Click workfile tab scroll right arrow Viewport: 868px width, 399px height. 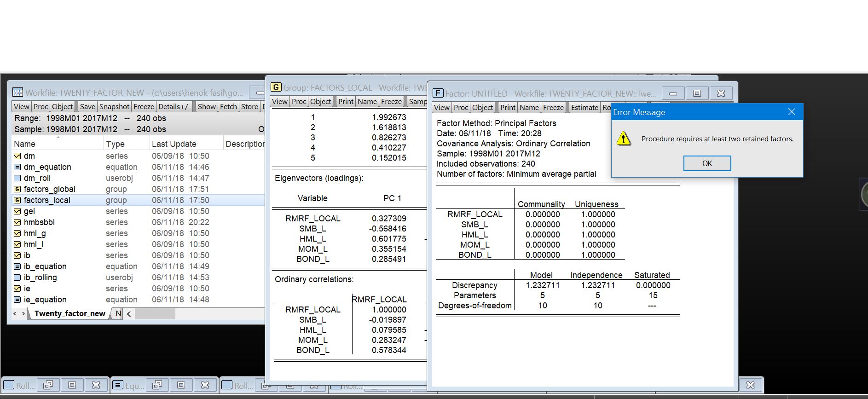point(23,313)
